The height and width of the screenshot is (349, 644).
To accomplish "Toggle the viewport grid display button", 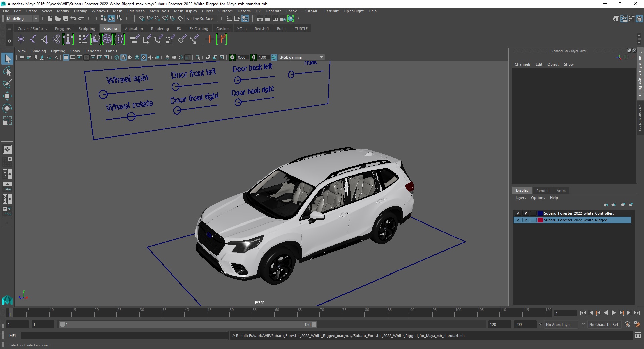I will pos(66,57).
